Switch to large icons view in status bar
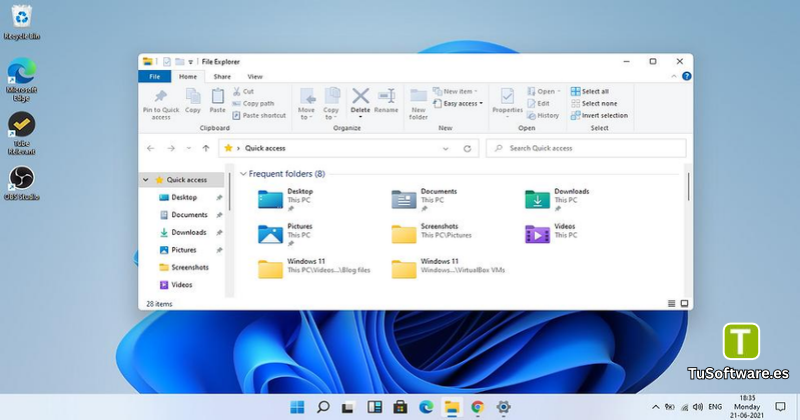This screenshot has height=420, width=800. [684, 304]
